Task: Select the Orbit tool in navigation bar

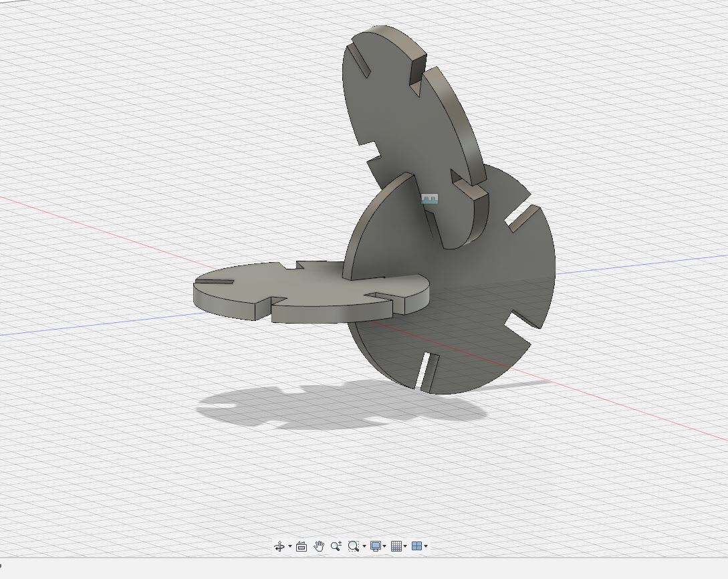Action: (279, 546)
